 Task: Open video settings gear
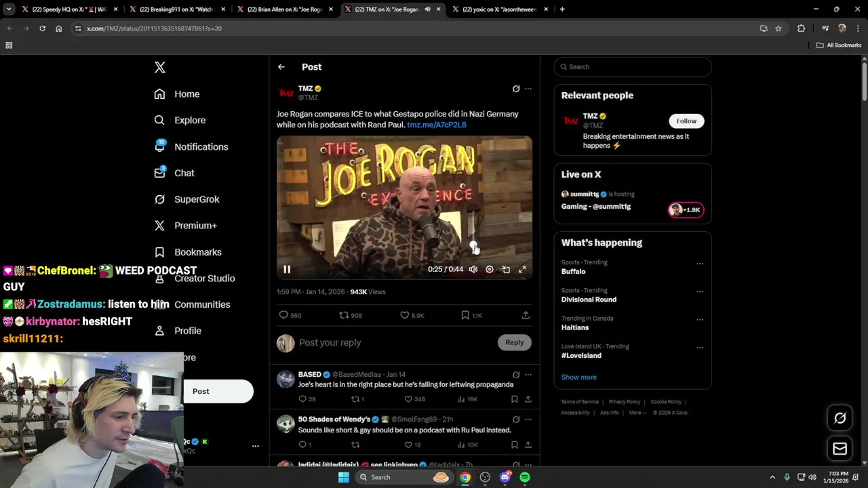[x=490, y=269]
